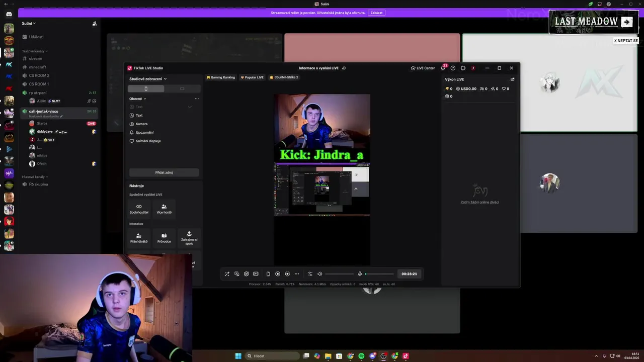Viewport: 644px width, 362px height.
Task: Open the Sulini server dropdown
Action: 29,23
